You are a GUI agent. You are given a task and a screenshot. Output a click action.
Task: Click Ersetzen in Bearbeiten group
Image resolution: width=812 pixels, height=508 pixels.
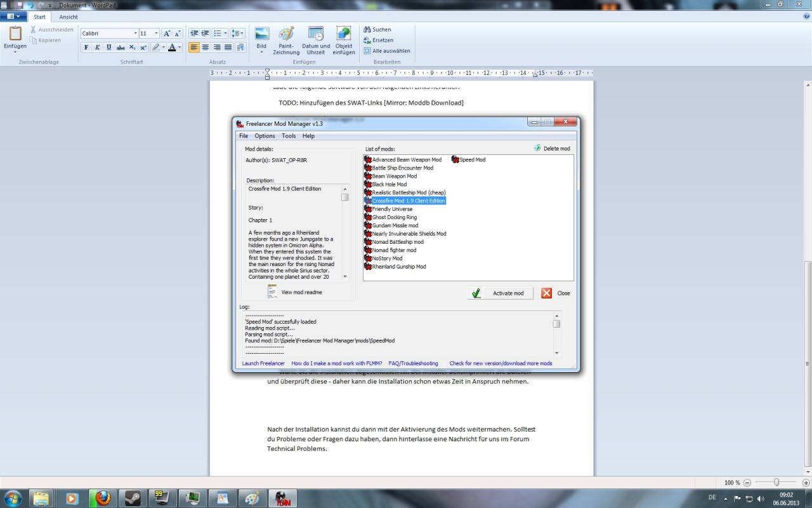click(x=378, y=40)
